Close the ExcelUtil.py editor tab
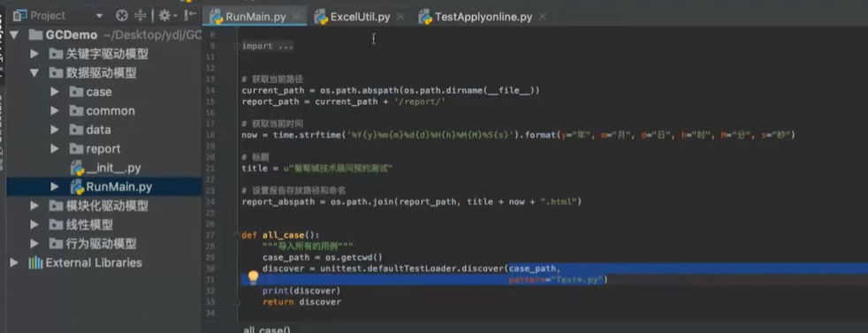This screenshot has height=333, width=868. (400, 17)
